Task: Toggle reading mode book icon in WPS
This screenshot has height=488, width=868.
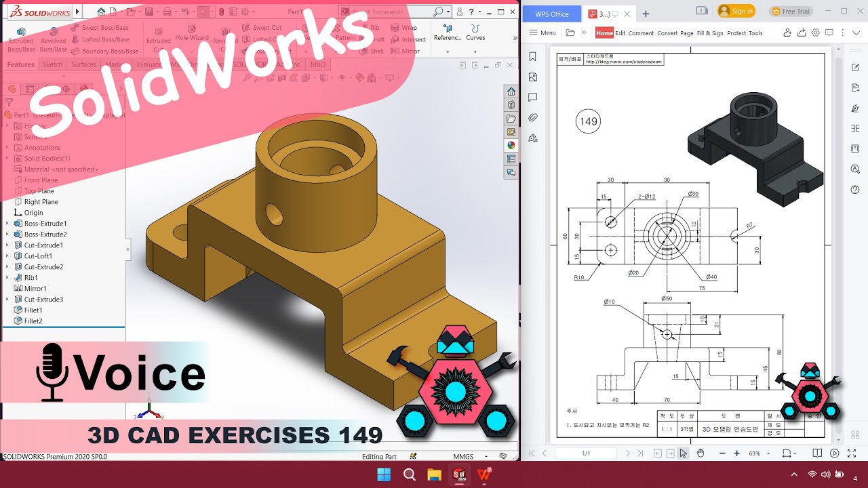Action: click(x=817, y=453)
